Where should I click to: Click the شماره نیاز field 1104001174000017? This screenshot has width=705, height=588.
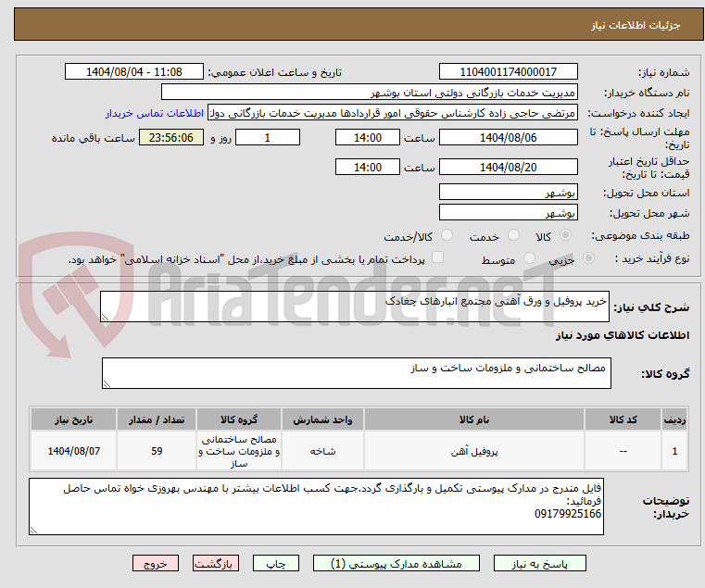coord(508,71)
